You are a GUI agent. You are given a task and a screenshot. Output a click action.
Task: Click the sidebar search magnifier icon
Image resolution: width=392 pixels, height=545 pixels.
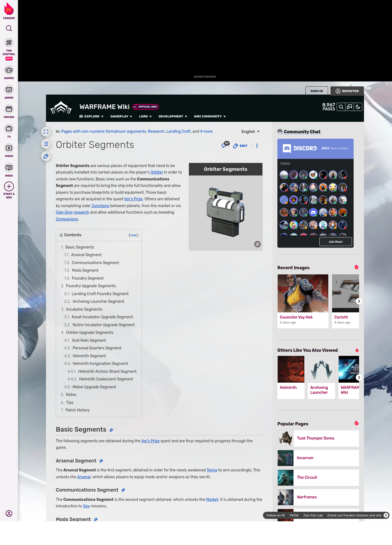pyautogui.click(x=9, y=28)
